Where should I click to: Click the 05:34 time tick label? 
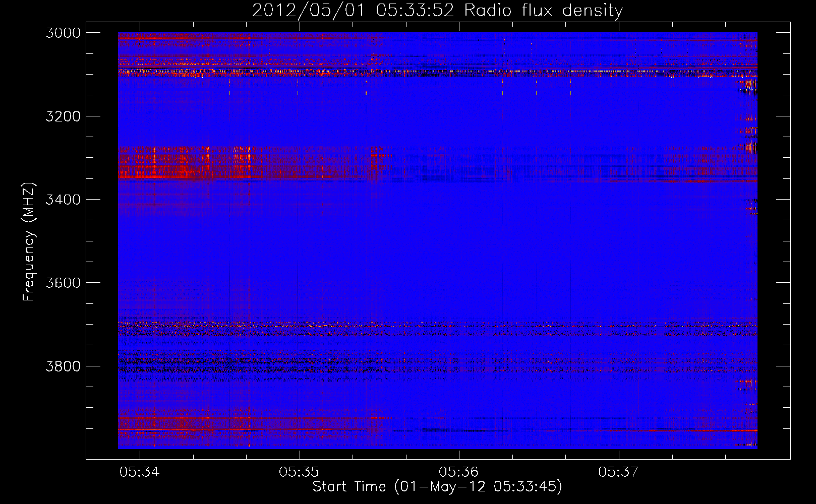140,472
